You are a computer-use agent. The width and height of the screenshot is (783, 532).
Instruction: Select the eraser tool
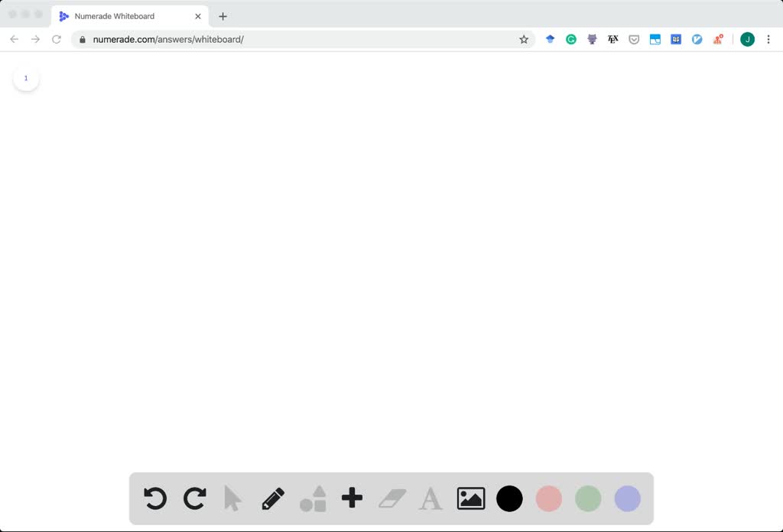coord(392,498)
